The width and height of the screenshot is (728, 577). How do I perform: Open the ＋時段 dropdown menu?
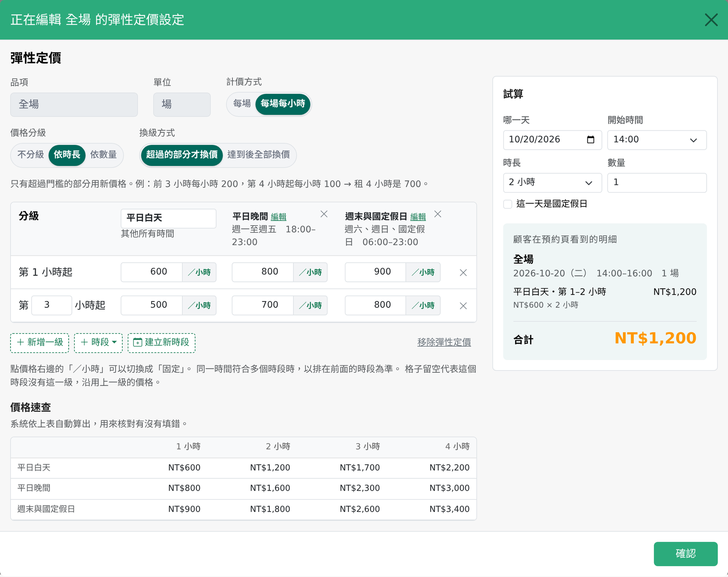pyautogui.click(x=98, y=343)
